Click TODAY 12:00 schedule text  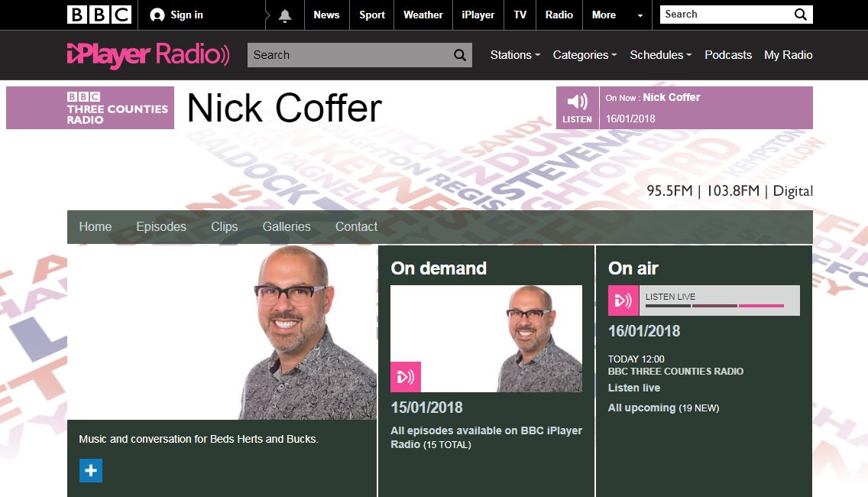636,359
